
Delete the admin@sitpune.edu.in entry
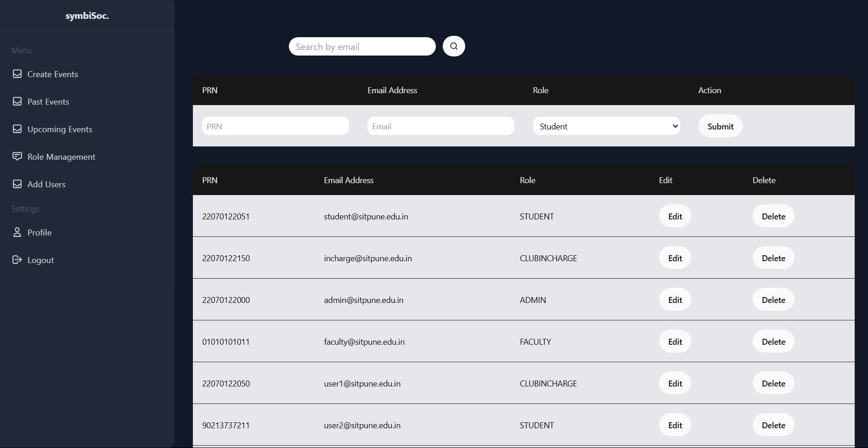coord(773,300)
